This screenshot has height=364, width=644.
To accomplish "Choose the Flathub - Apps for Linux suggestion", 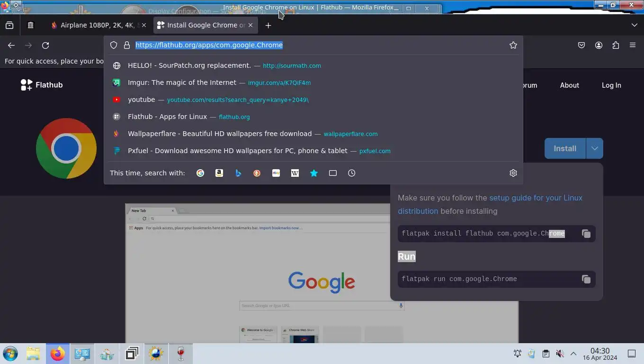I will [x=313, y=117].
